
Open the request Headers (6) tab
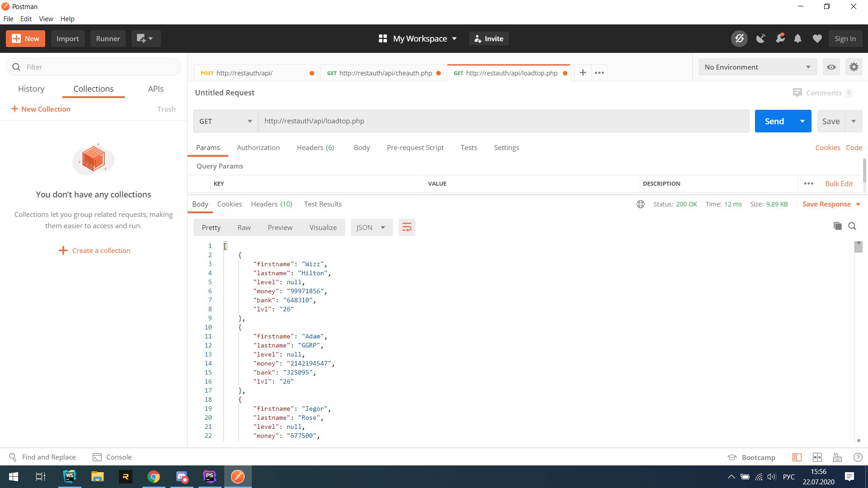[315, 148]
